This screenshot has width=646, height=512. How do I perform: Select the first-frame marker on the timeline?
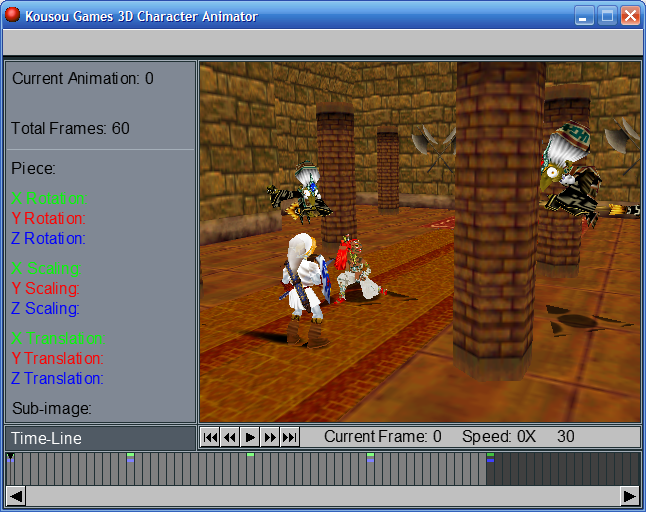pos(10,457)
